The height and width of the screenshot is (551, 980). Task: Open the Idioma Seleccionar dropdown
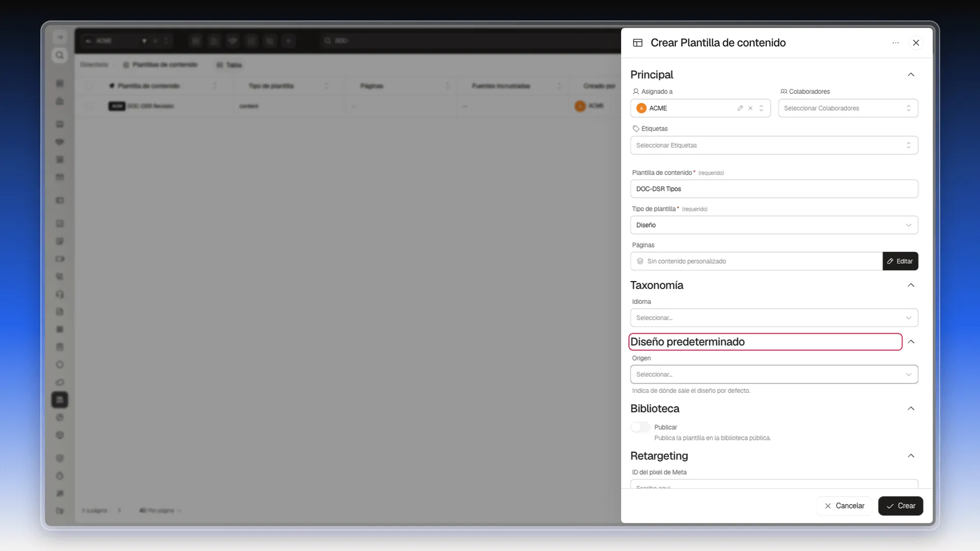tap(774, 318)
